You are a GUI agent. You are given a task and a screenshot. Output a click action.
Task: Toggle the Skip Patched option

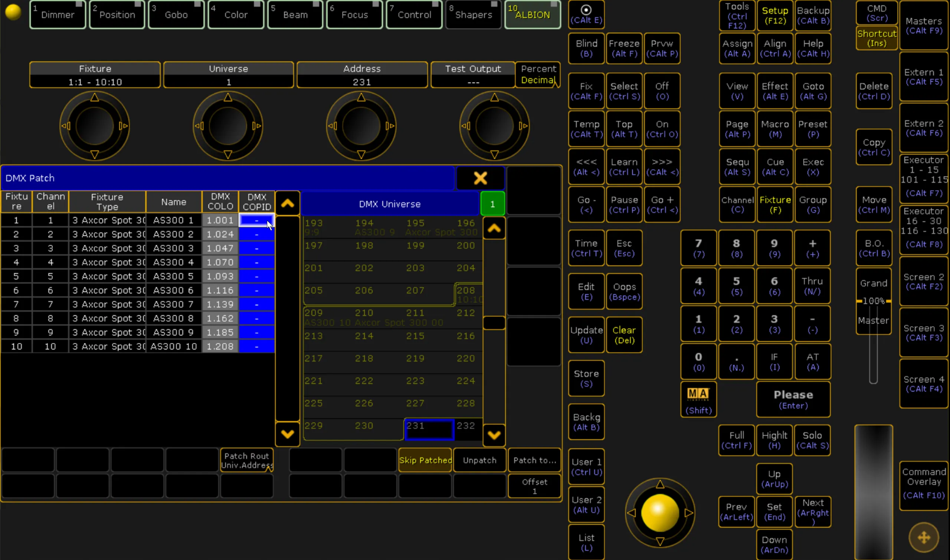[x=425, y=460]
